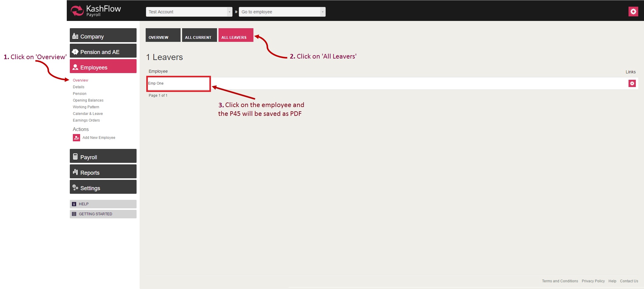Click the Settings cogs icon in sidebar
Viewport: 644px width, 289px height.
point(75,187)
